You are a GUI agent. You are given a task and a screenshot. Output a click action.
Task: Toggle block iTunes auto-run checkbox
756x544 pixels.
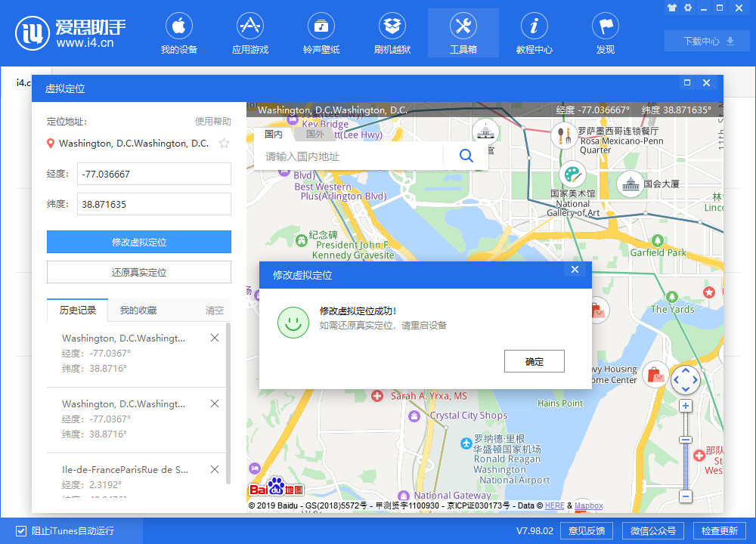[21, 530]
